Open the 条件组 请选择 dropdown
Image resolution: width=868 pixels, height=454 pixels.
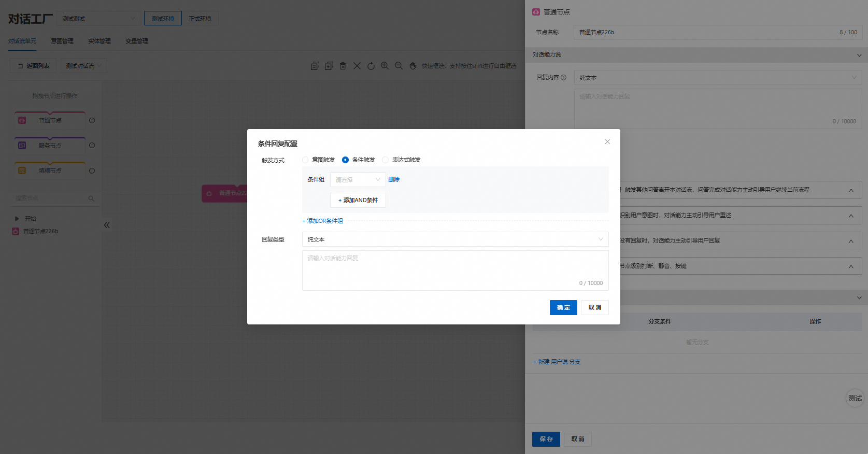click(x=358, y=179)
